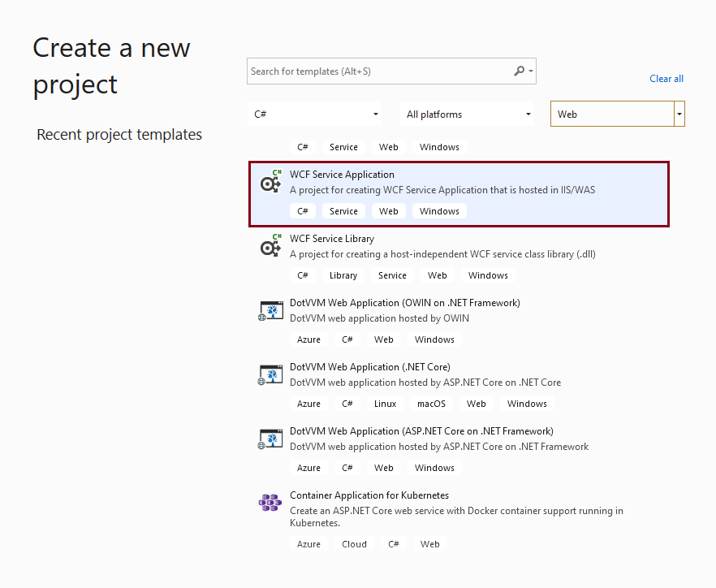Open the search box history dropdown arrow
The image size is (716, 588).
529,71
